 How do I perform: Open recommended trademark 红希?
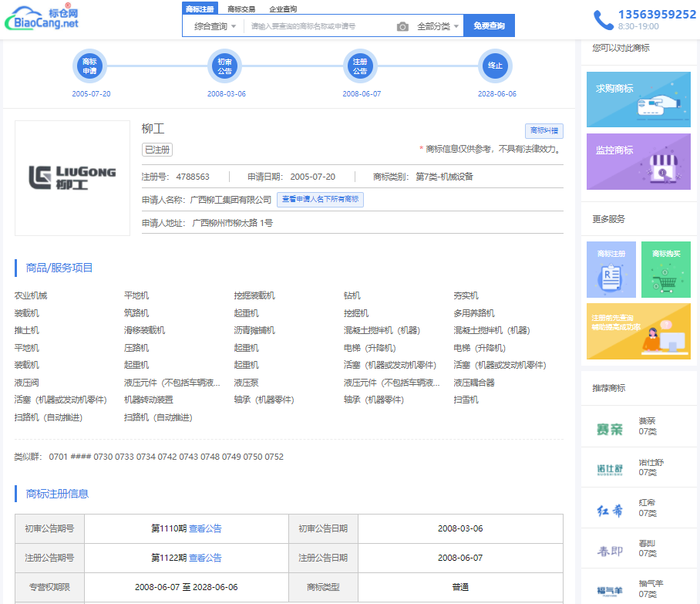coord(639,508)
